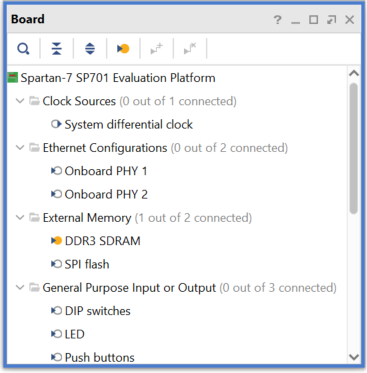367x373 pixels.
Task: Click the Spartan-7 board icon
Action: click(12, 78)
